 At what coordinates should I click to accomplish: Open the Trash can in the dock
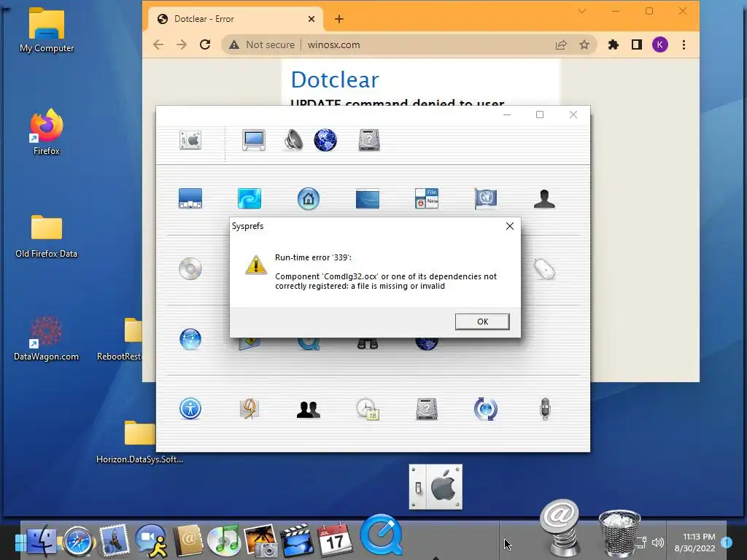coord(619,532)
